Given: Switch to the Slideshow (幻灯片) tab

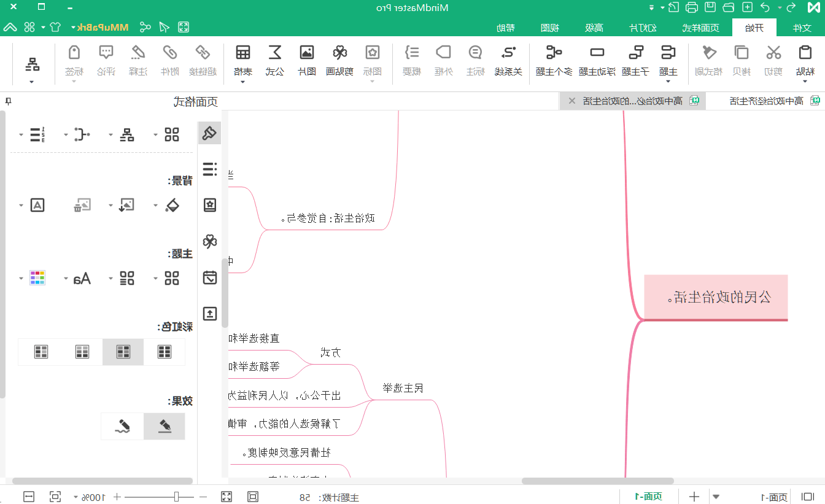Looking at the screenshot, I should tap(643, 28).
